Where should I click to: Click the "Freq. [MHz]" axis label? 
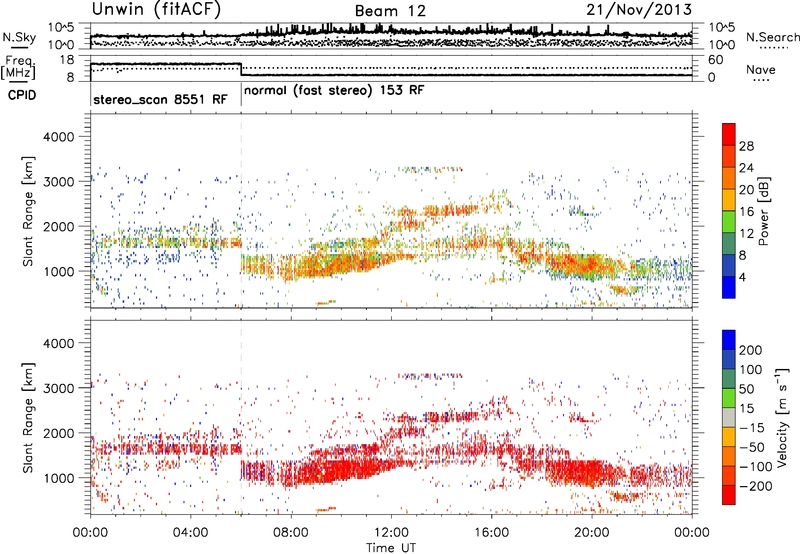(18, 68)
